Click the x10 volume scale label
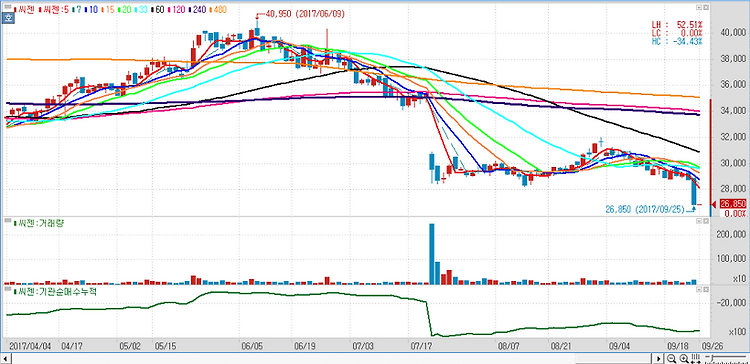This screenshot has height=364, width=750. (x=739, y=278)
